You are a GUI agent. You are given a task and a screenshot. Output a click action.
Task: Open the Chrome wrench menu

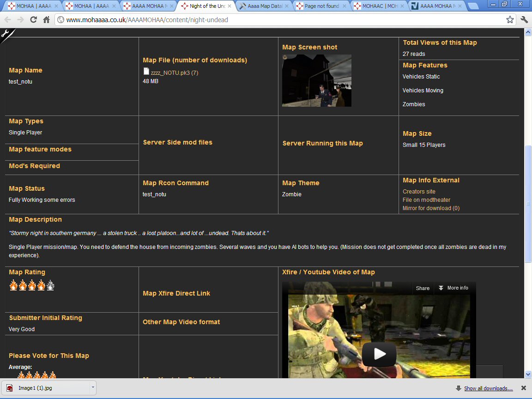(524, 20)
